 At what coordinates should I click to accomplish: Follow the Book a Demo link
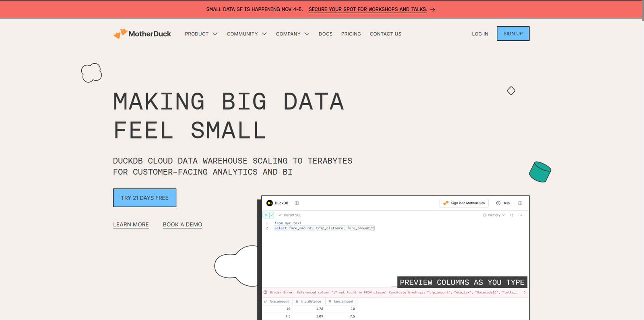(183, 224)
